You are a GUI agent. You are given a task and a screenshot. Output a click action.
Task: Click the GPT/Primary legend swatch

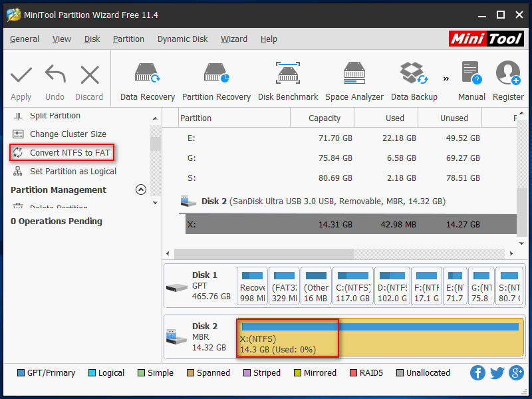pyautogui.click(x=21, y=373)
